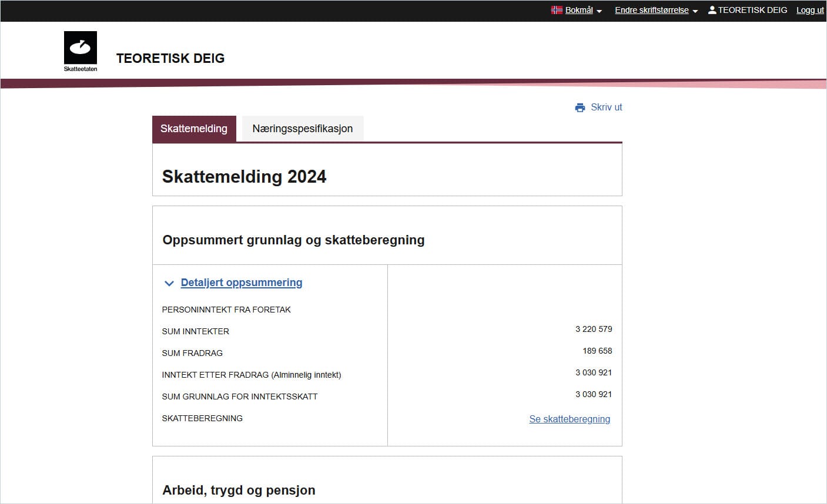Click the dropdown arrow next to Bokmål
The width and height of the screenshot is (827, 504).
(598, 11)
